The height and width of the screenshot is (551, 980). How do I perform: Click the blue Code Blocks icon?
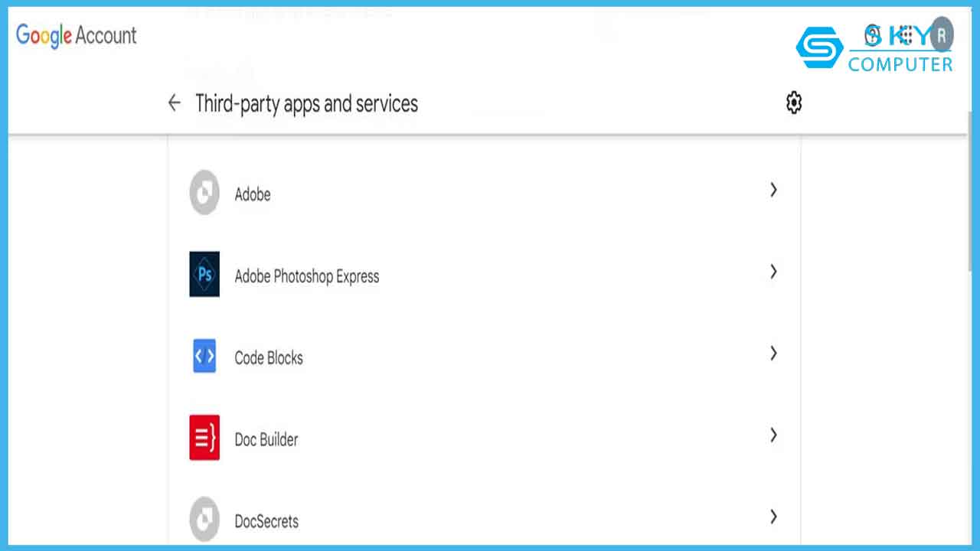pos(204,357)
